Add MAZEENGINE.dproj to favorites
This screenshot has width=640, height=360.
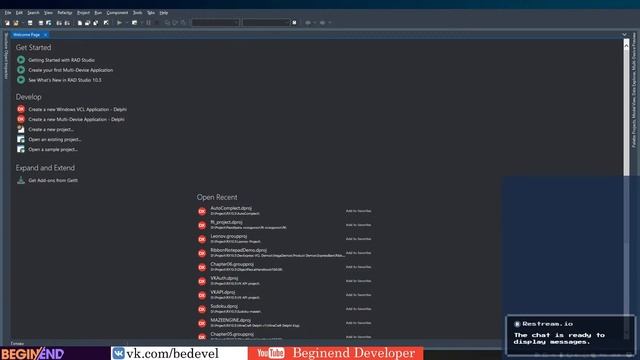(x=358, y=323)
